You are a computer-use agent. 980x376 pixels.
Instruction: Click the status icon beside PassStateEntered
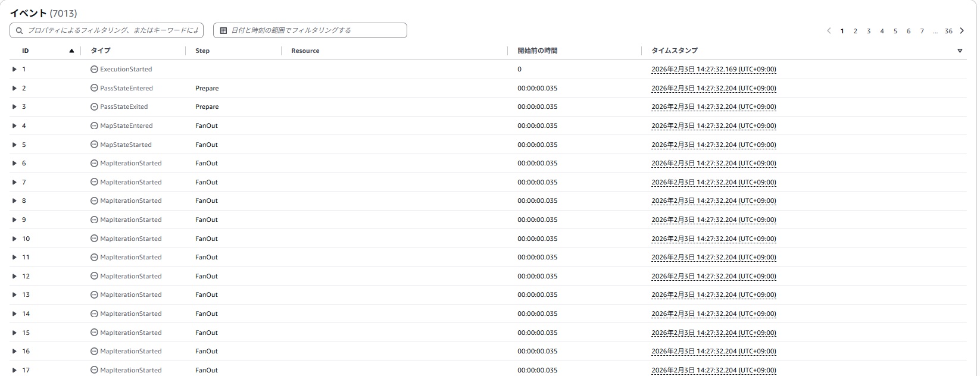pyautogui.click(x=94, y=88)
